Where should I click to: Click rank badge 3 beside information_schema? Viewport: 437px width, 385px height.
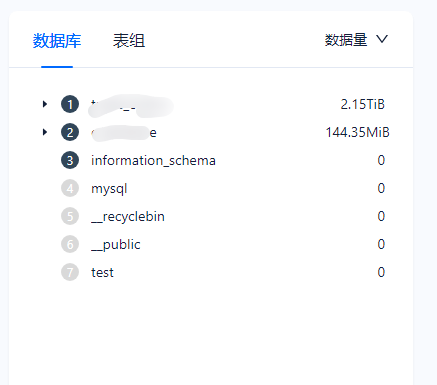(x=70, y=160)
